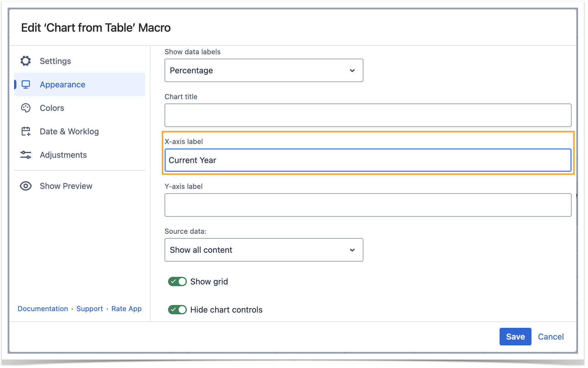Disable the Hide chart controls toggle
588x368 pixels.
177,310
